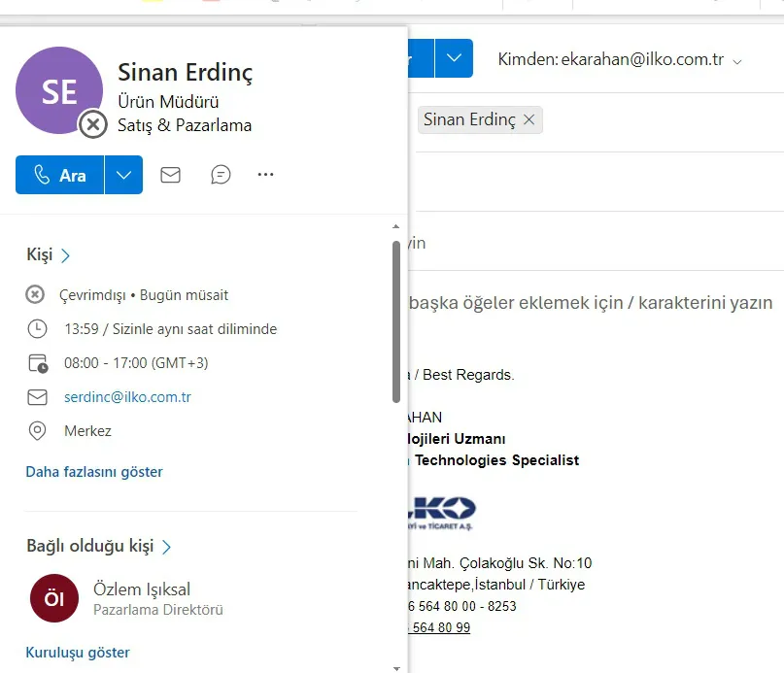Screen dimensions: 784x673
Task: Click the envelope icon to email Sinan
Action: tap(170, 175)
